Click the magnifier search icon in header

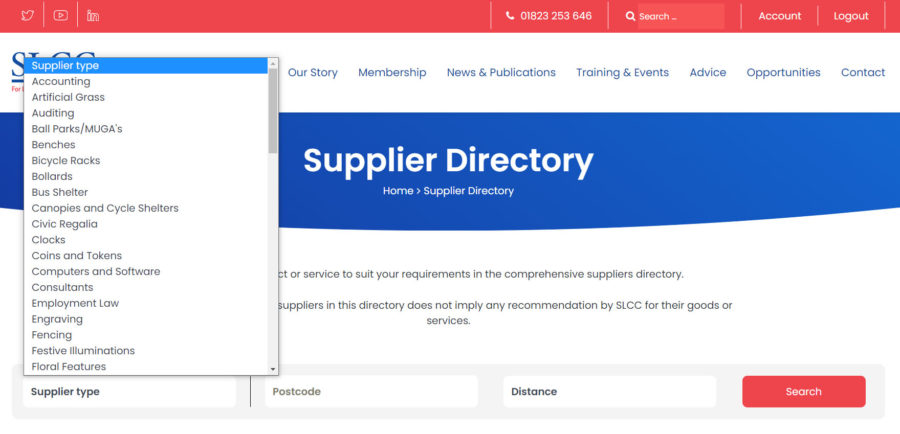(630, 16)
